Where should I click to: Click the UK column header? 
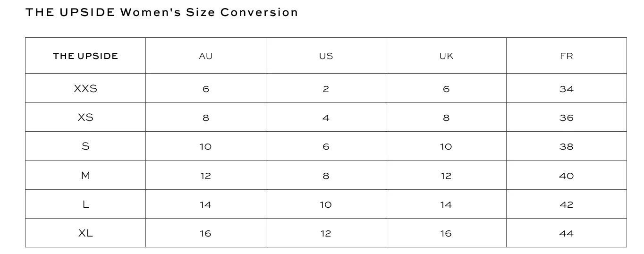pyautogui.click(x=446, y=56)
